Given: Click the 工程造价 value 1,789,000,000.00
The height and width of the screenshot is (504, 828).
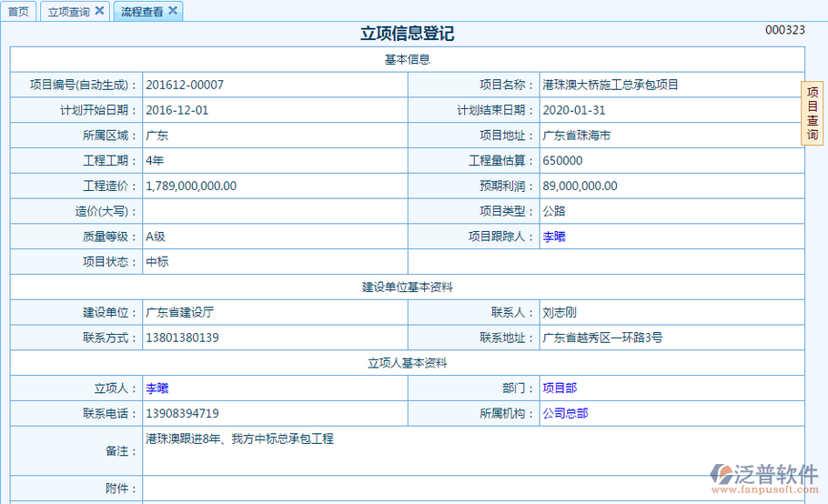Looking at the screenshot, I should click(x=191, y=186).
